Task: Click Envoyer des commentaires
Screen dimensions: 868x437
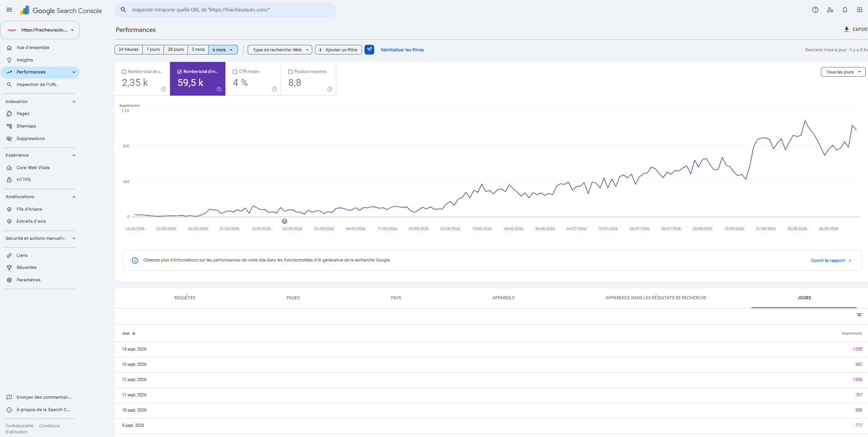Action: pyautogui.click(x=40, y=397)
